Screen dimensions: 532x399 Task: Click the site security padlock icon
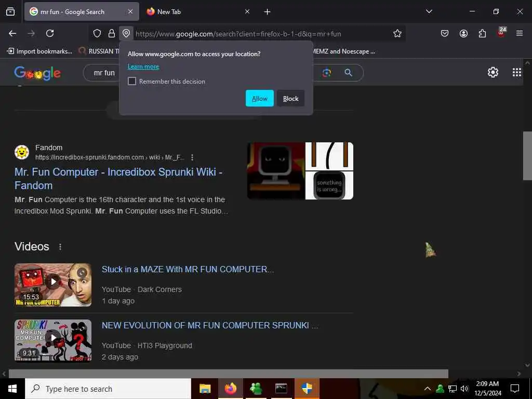coord(111,33)
